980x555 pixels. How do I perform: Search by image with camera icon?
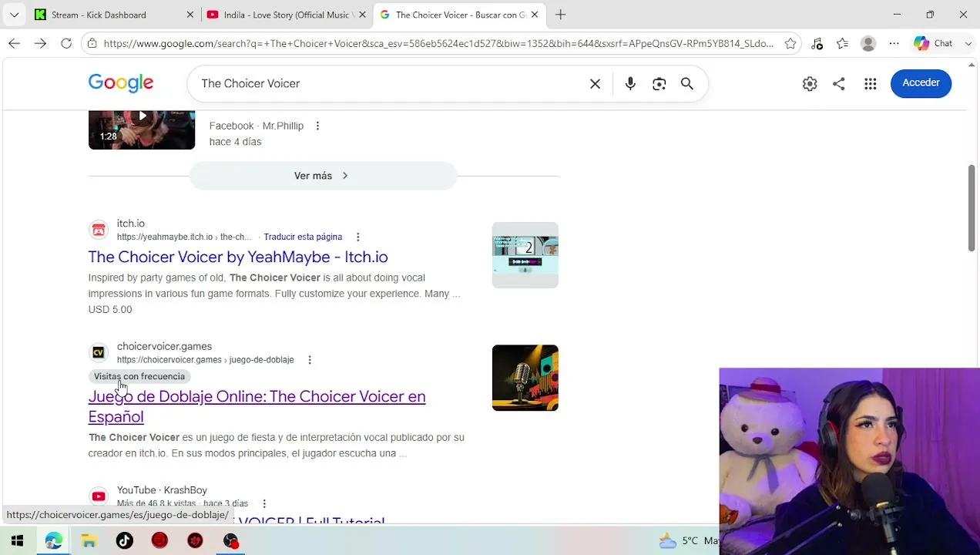[x=659, y=83]
